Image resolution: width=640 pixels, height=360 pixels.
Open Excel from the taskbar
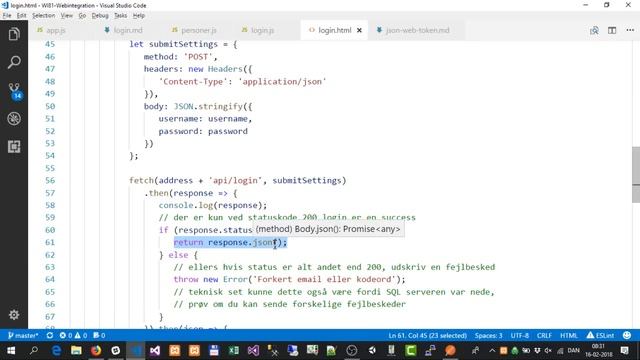coord(234,351)
